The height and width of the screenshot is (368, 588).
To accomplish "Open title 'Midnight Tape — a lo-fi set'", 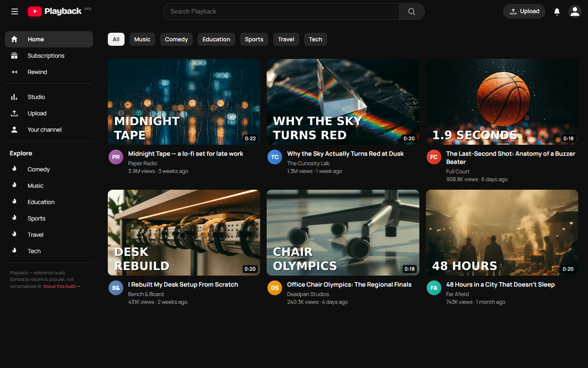I will [186, 154].
